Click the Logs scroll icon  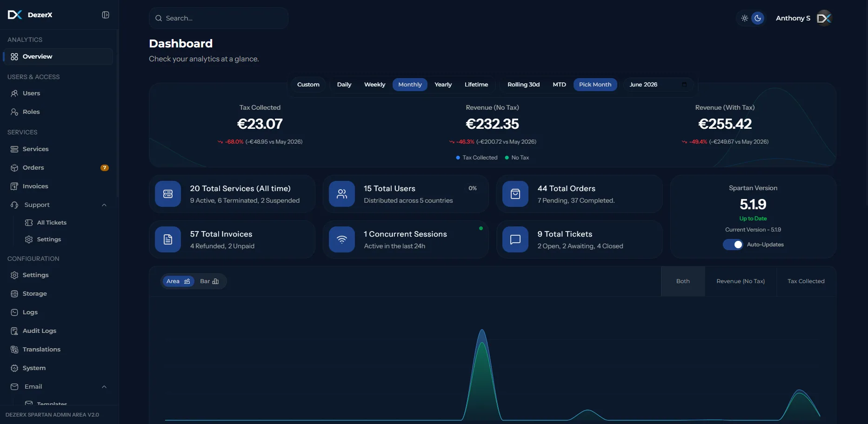point(14,312)
